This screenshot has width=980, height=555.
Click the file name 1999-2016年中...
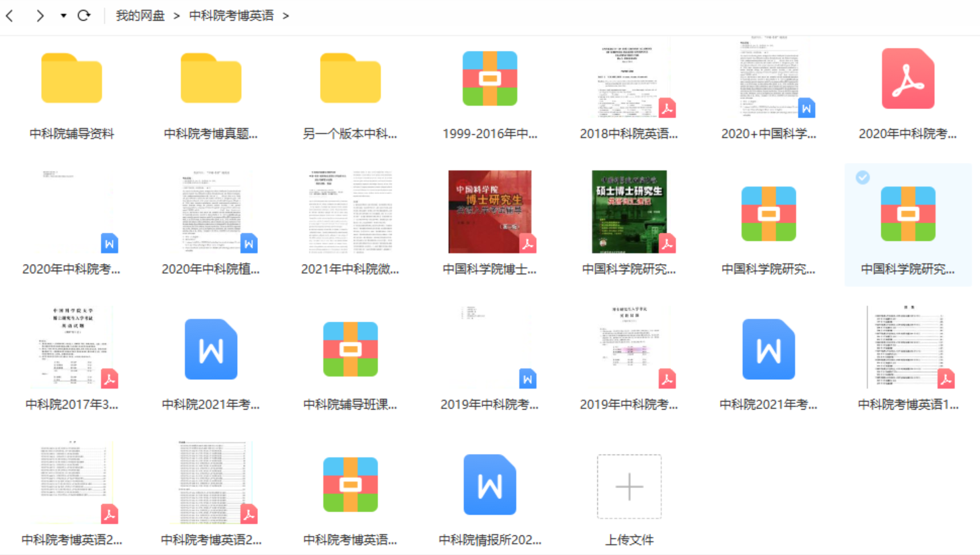coord(490,134)
